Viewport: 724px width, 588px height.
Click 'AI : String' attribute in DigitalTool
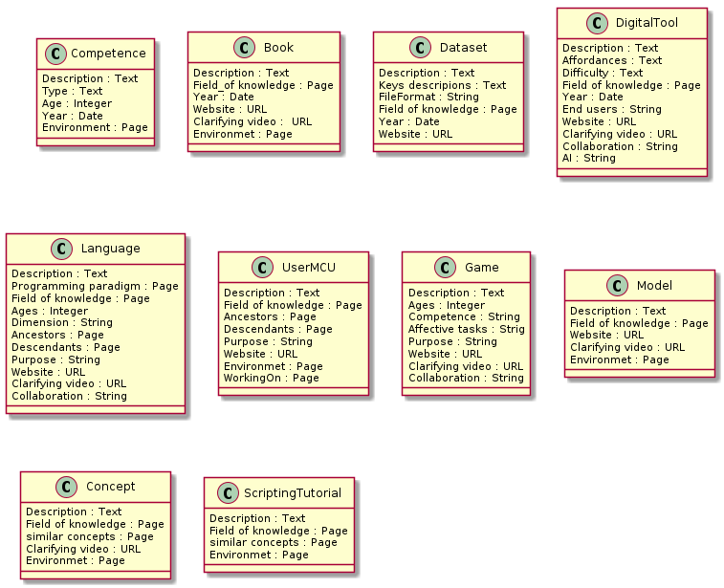coord(588,159)
